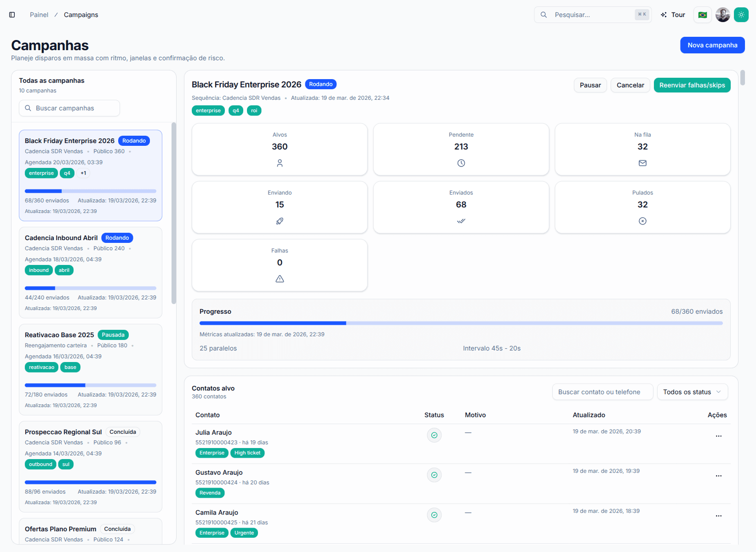Expand the +1 tags badge
The height and width of the screenshot is (552, 756).
click(83, 173)
